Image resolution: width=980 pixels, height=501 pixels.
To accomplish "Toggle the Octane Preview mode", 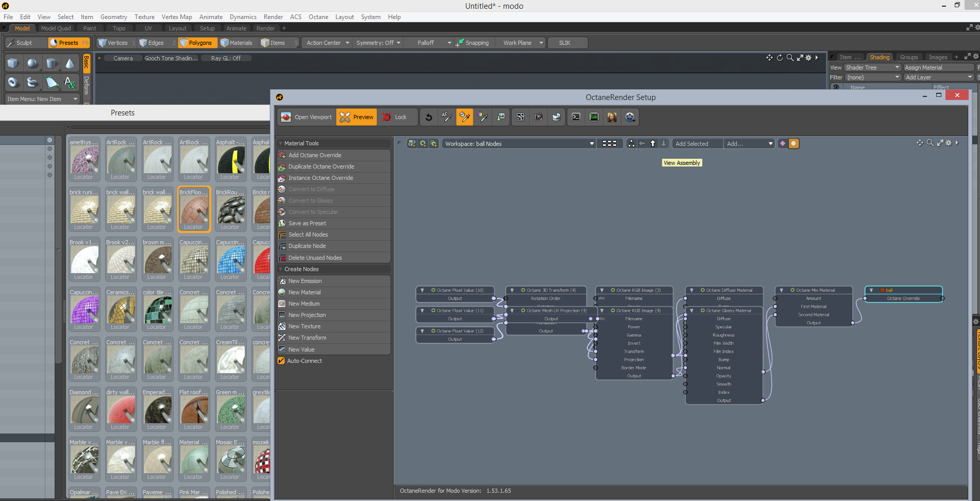I will 357,117.
